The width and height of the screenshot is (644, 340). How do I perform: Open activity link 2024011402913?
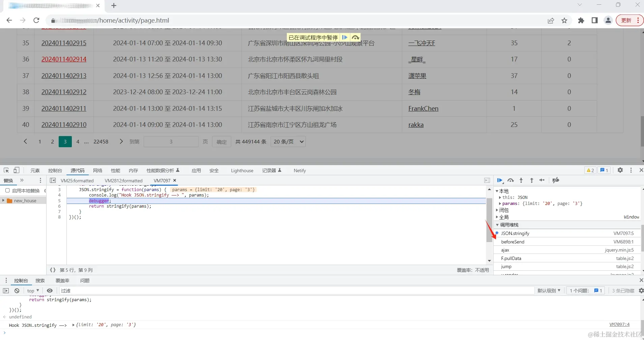tap(64, 76)
